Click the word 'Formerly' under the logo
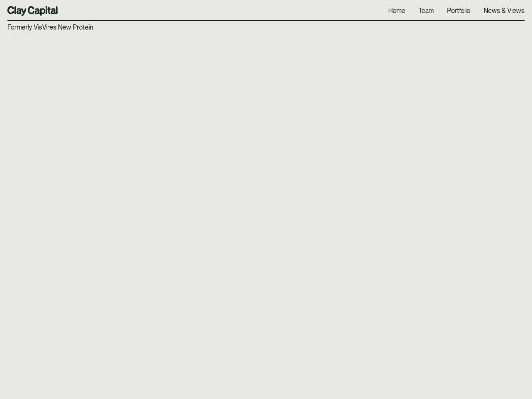The width and height of the screenshot is (532, 399). click(20, 27)
